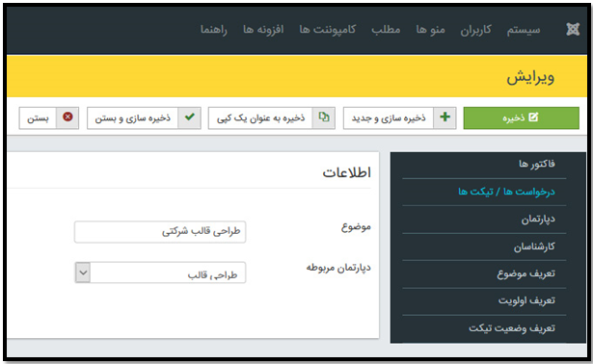Click the red X close icon
593x364 pixels.
coord(67,117)
